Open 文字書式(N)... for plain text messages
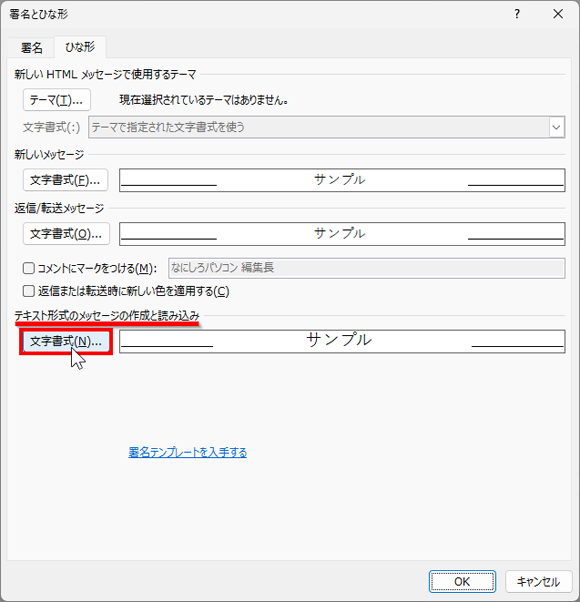Screen dimensions: 580x602 coord(66,341)
